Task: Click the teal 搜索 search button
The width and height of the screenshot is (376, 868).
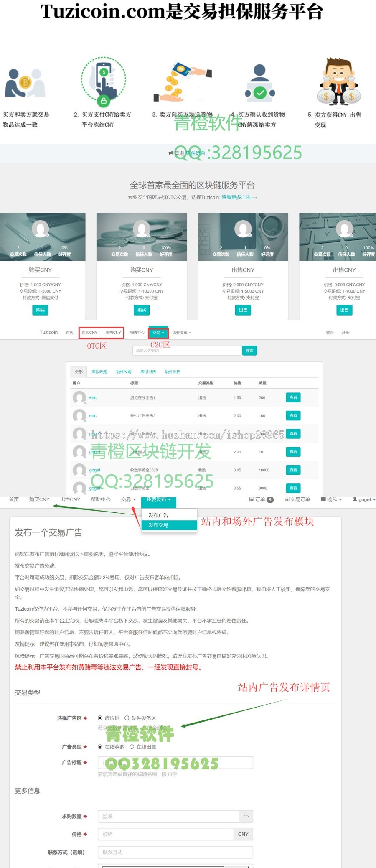Action: 249,351
